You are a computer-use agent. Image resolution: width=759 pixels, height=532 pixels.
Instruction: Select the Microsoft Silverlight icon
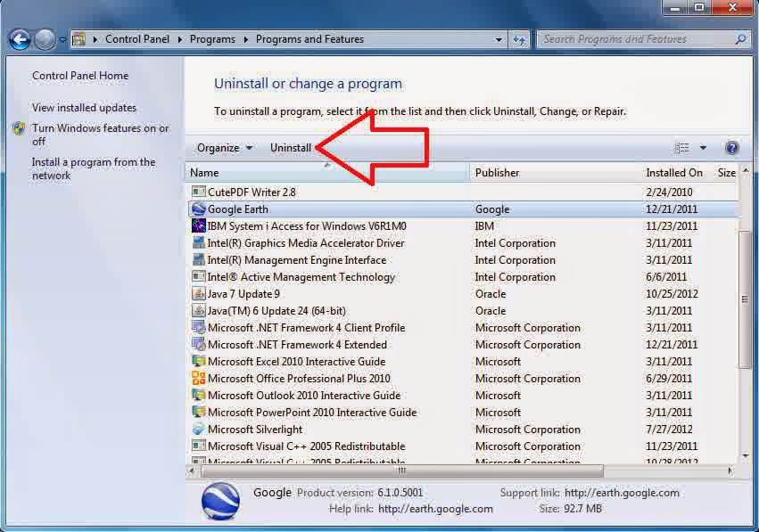(x=197, y=430)
